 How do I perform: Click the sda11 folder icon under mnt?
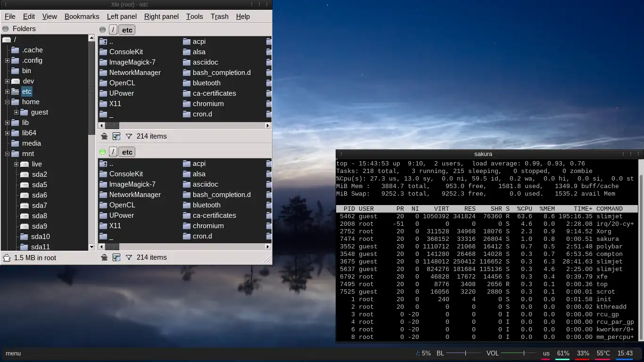click(x=25, y=247)
